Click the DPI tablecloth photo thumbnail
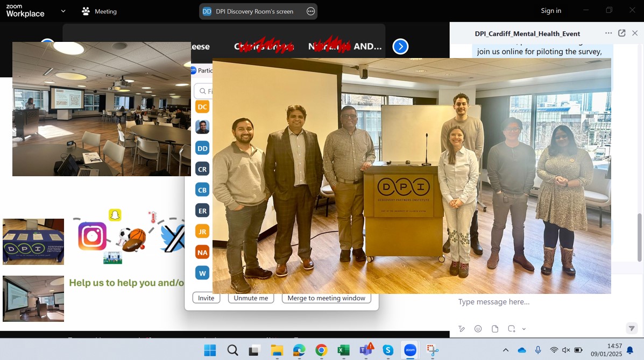The width and height of the screenshot is (644, 360). click(33, 241)
